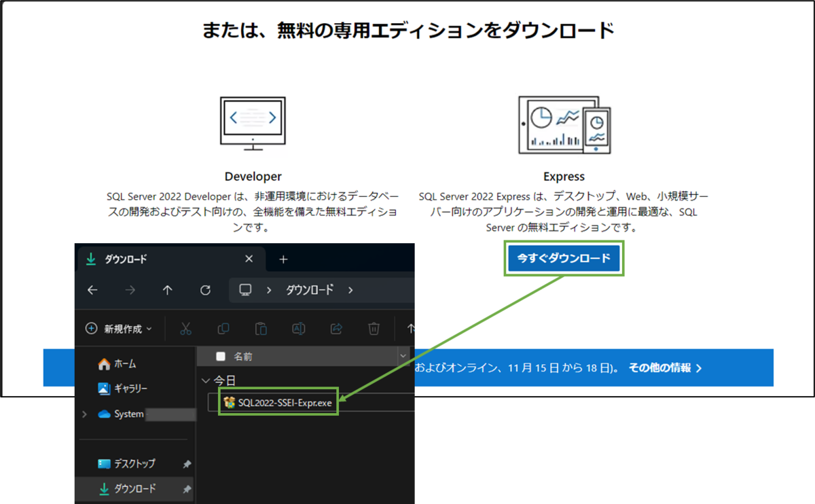This screenshot has width=815, height=504.
Task: Click the SQL2022-SSEI-Expr.exe installer icon
Action: coord(230,403)
